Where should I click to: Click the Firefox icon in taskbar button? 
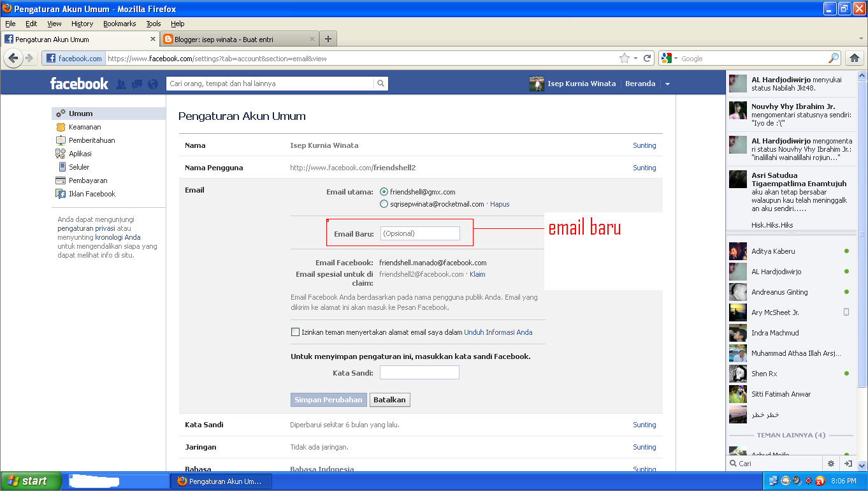point(182,481)
